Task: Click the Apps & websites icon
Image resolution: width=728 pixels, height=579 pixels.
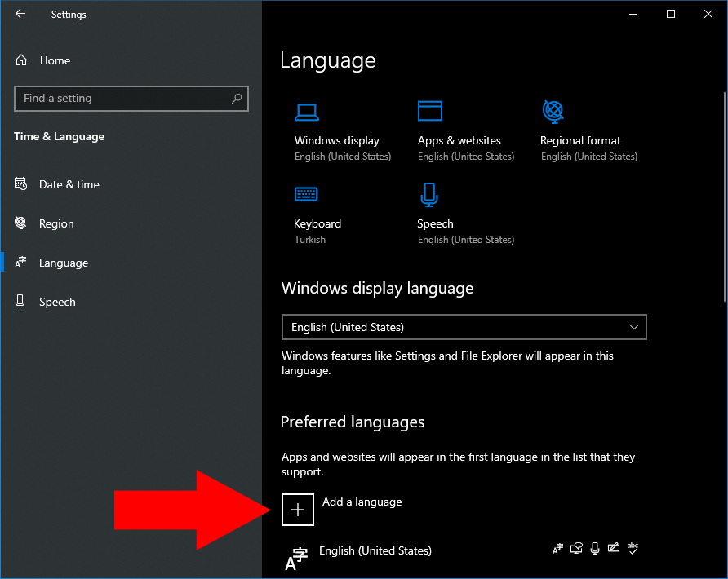Action: point(429,112)
